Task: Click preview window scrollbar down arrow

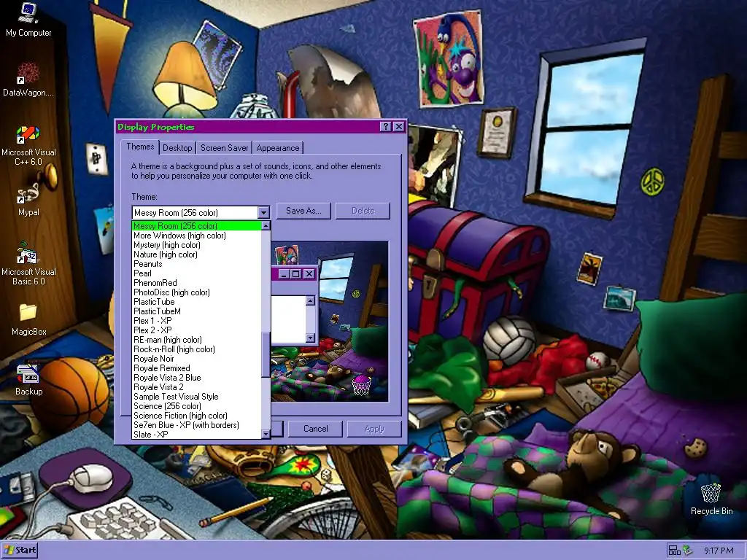Action: [310, 338]
